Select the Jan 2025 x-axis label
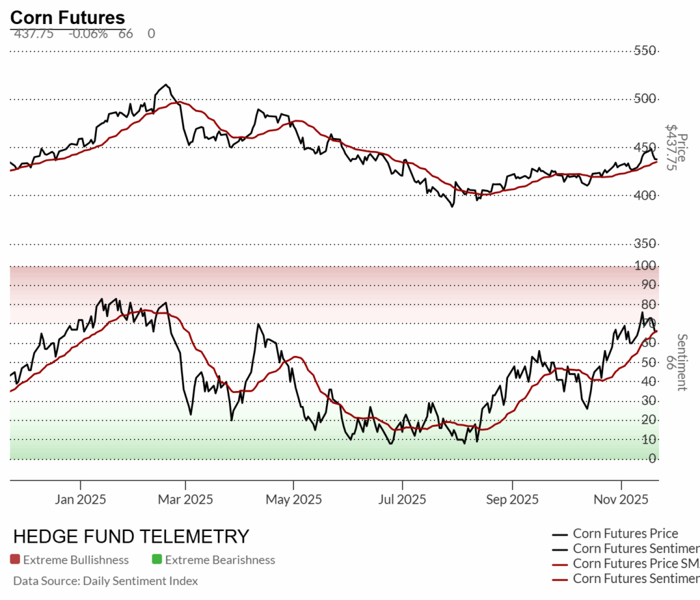Image resolution: width=700 pixels, height=600 pixels. [79, 500]
